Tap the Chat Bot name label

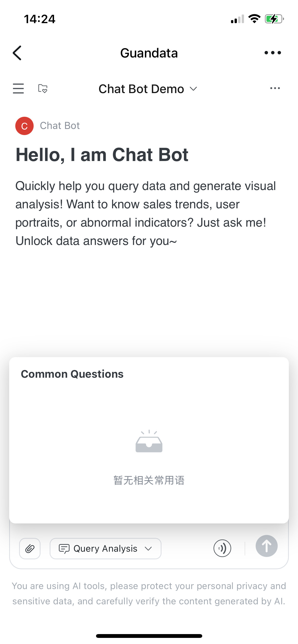60,126
